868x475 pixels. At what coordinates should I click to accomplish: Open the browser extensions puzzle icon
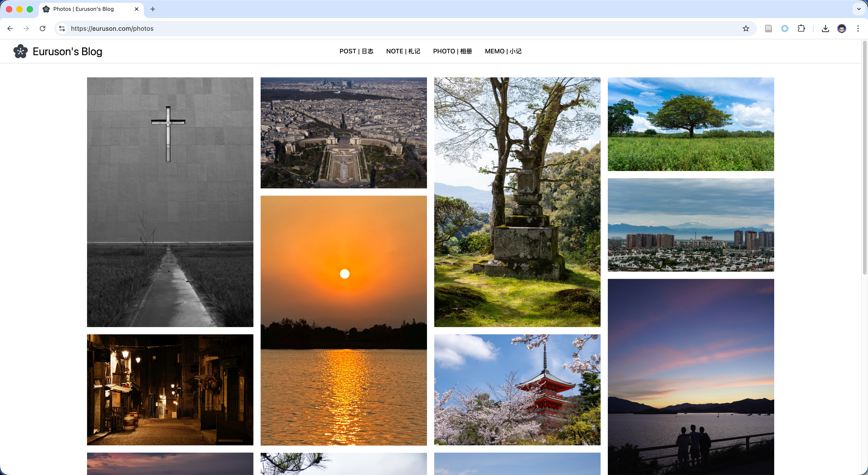point(801,29)
